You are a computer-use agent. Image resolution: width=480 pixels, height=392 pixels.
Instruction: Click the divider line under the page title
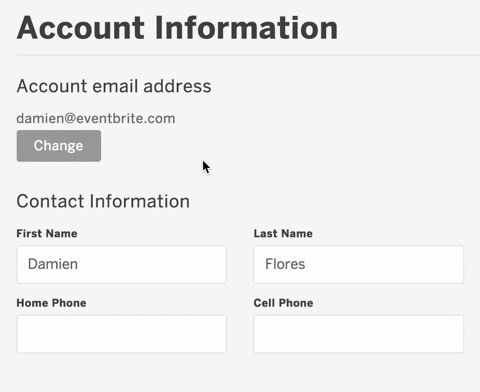pos(248,54)
